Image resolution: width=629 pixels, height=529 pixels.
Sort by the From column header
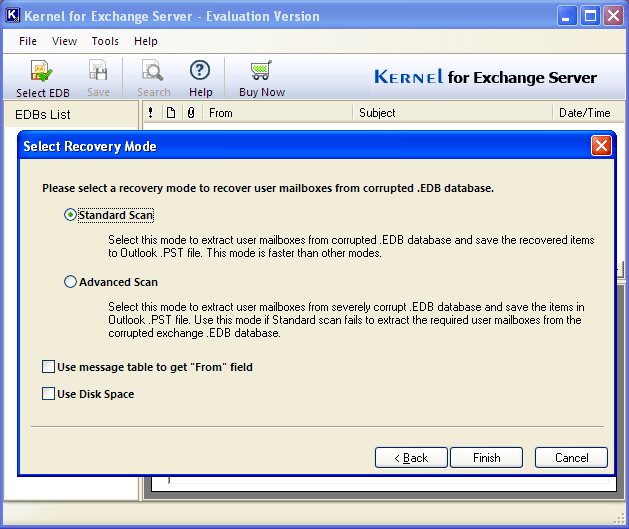(x=278, y=113)
